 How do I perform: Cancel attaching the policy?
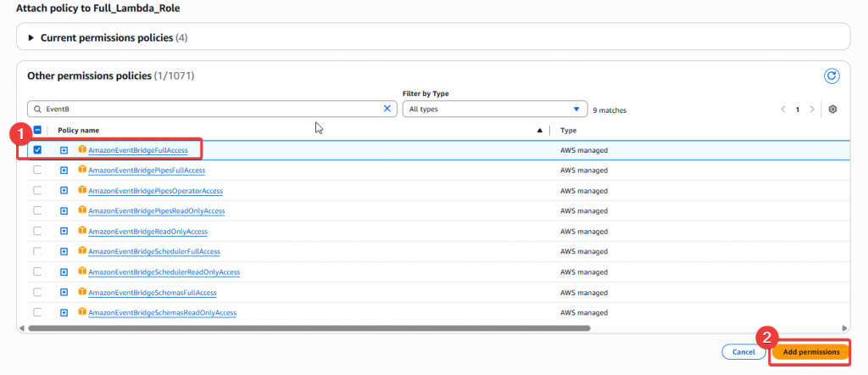click(x=743, y=352)
